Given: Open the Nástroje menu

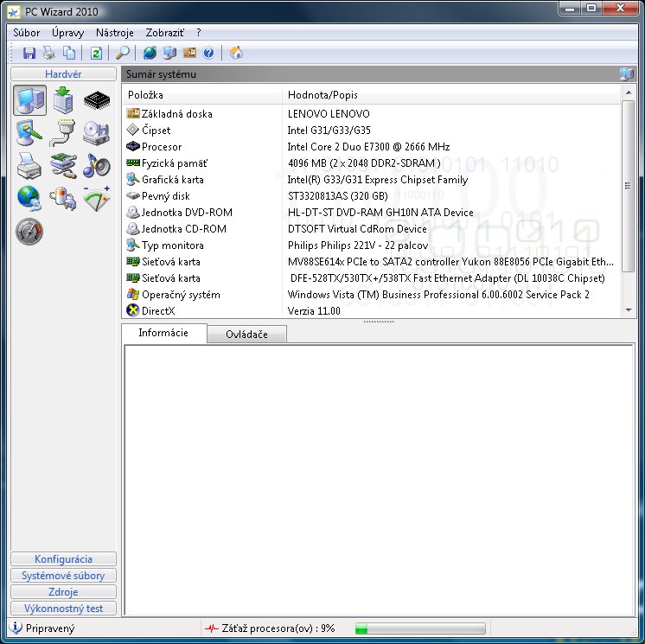Looking at the screenshot, I should (115, 33).
